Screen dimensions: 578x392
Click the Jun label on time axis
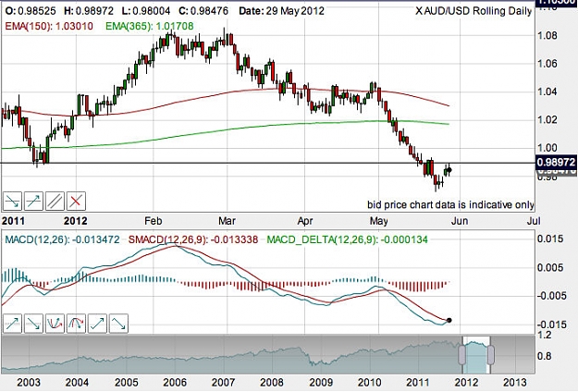pyautogui.click(x=460, y=221)
